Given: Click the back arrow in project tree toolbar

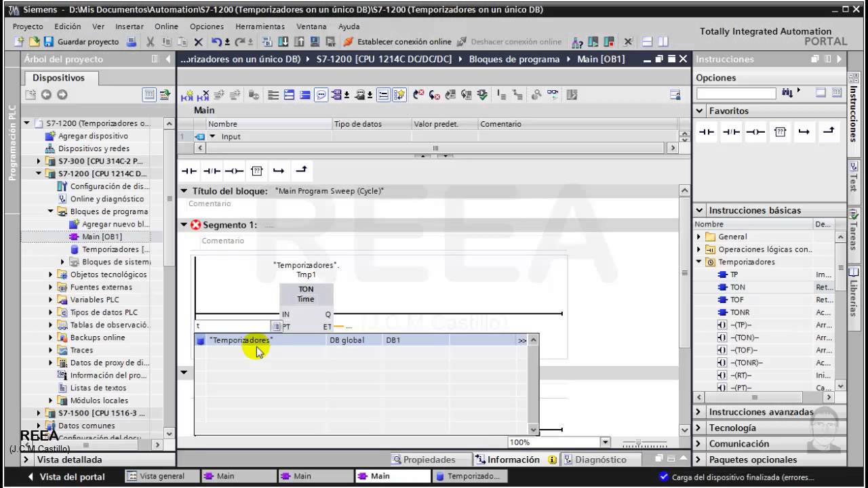Looking at the screenshot, I should click(47, 96).
